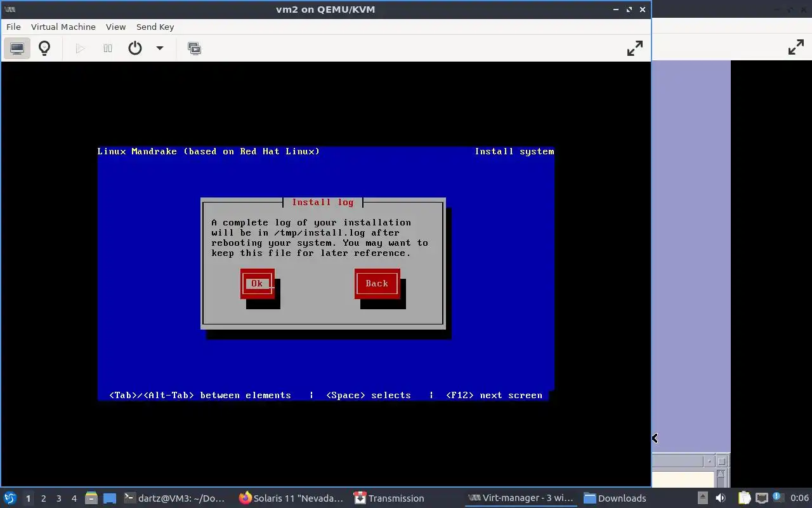Click the Install log dialog message
The height and width of the screenshot is (508, 812).
[320, 237]
